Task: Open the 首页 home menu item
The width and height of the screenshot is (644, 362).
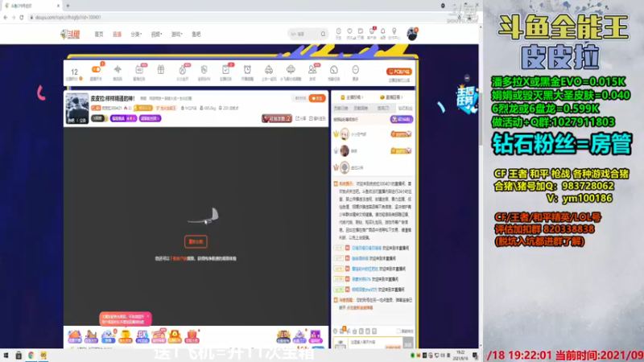Action: click(99, 35)
